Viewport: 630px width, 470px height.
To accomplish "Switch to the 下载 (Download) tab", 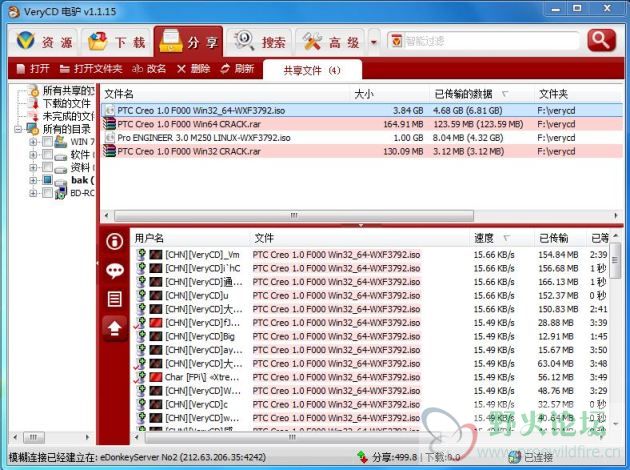I will click(x=117, y=42).
